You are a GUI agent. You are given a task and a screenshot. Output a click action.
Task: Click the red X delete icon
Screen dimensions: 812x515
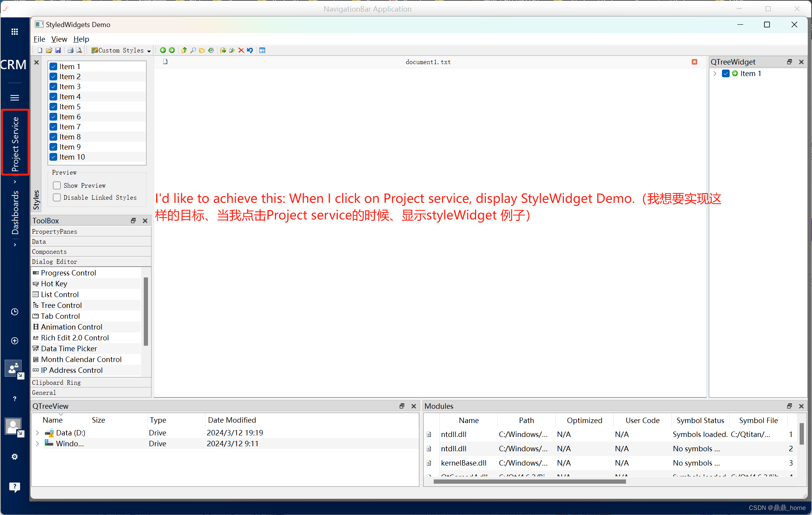click(241, 50)
